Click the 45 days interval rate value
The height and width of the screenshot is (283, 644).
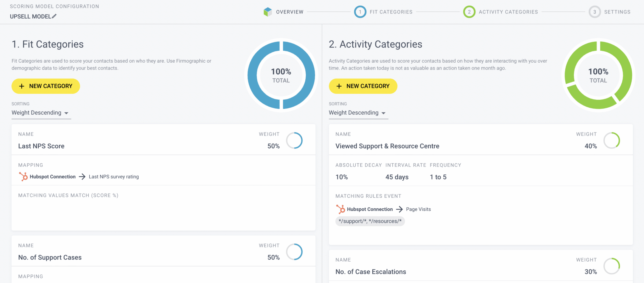[397, 177]
